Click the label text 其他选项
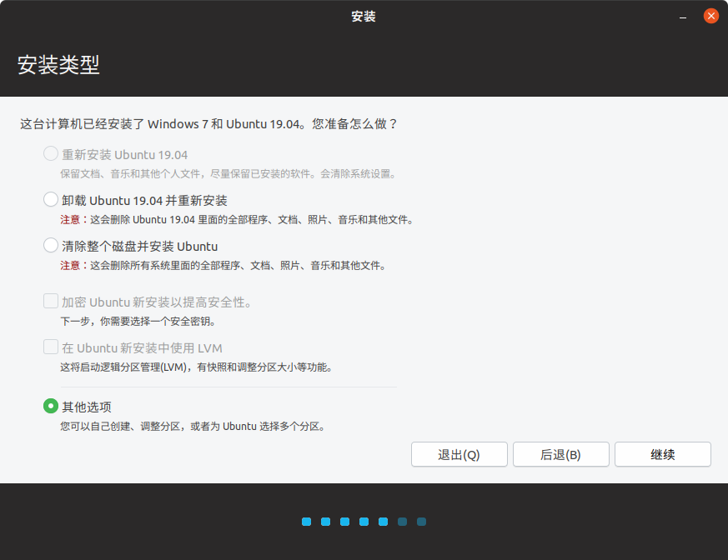728x560 pixels. (87, 407)
